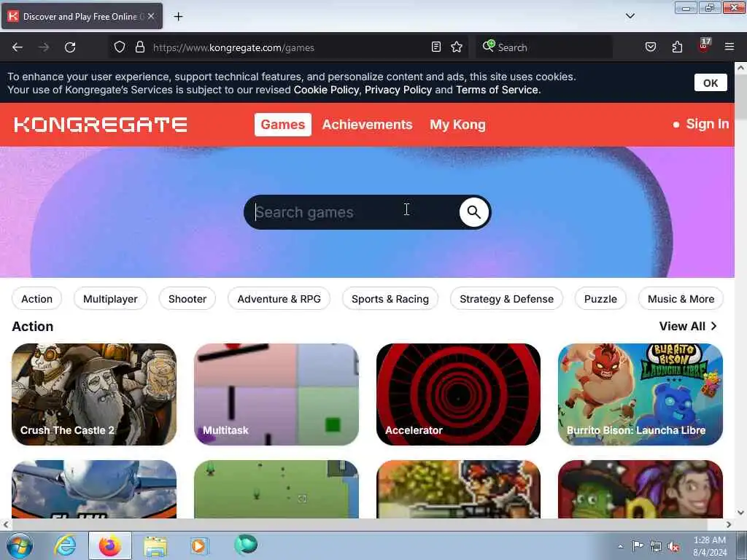Click the taskbar clock showing 1:28 AM
The image size is (747, 560).
tap(710, 546)
